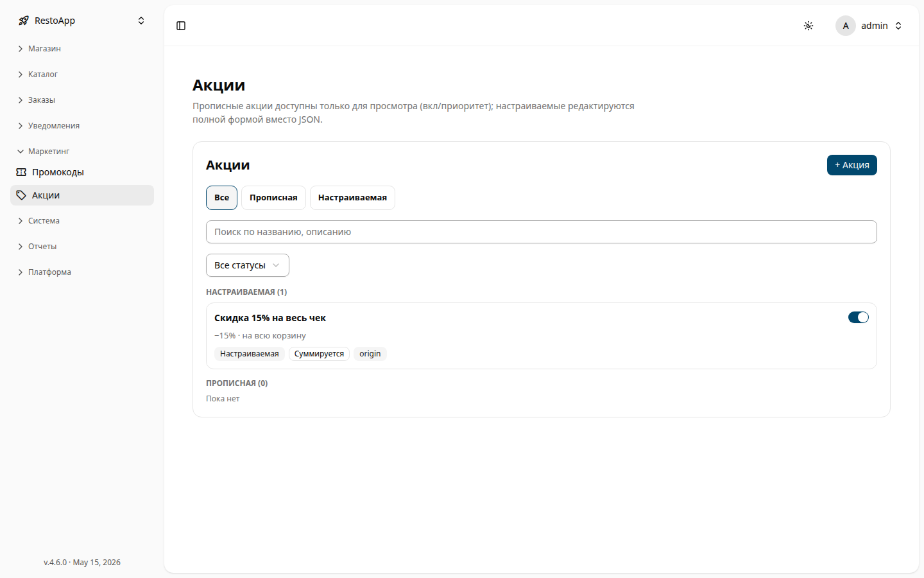Viewport: 924px width, 578px height.
Task: Click the admin avatar circle
Action: [846, 26]
